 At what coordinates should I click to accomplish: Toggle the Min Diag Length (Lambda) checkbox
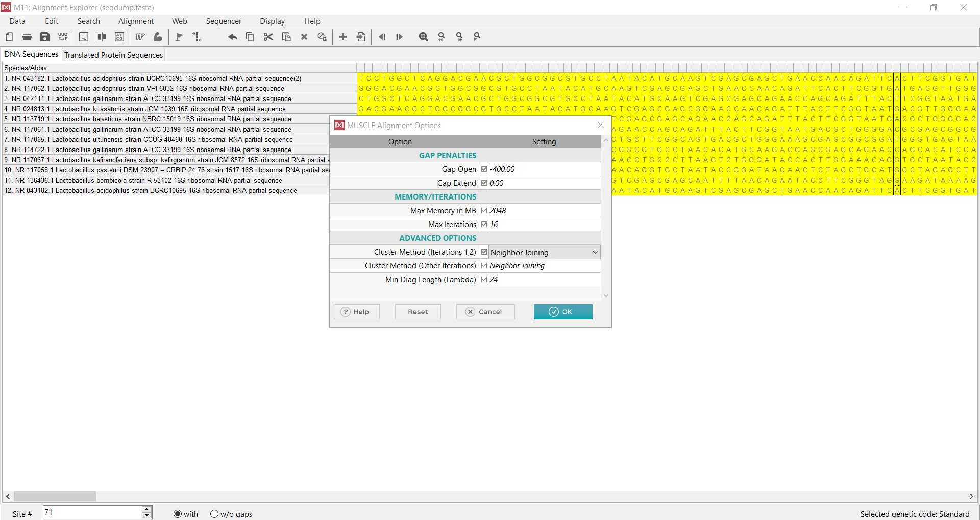(x=484, y=279)
